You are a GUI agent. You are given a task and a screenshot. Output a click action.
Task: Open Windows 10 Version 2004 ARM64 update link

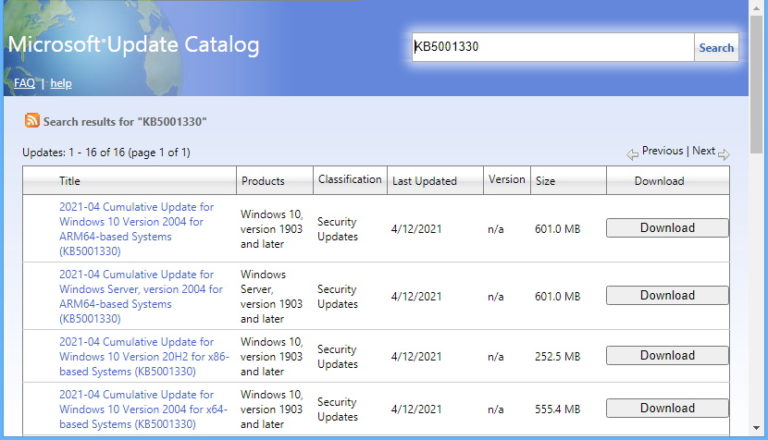coord(136,229)
